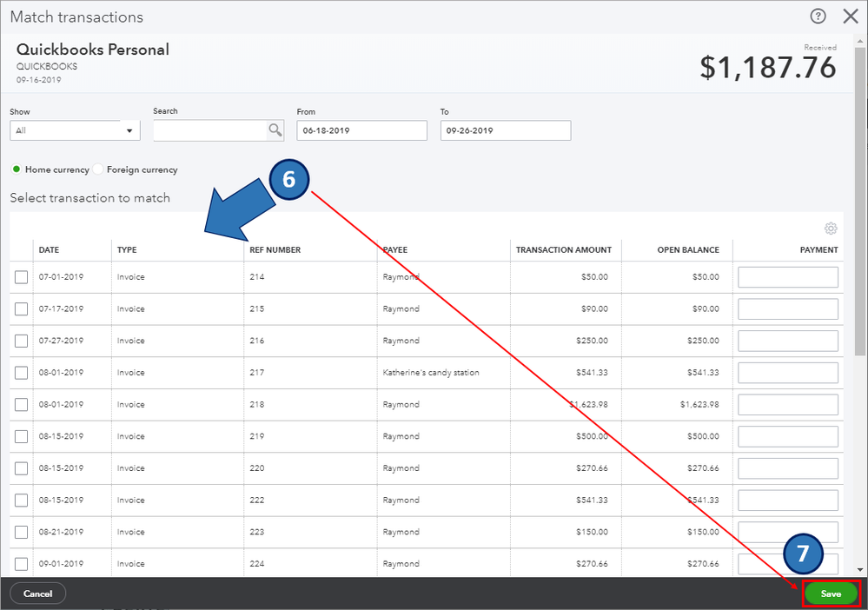Viewport: 868px width, 610px height.
Task: Open table settings gear icon
Action: (831, 228)
